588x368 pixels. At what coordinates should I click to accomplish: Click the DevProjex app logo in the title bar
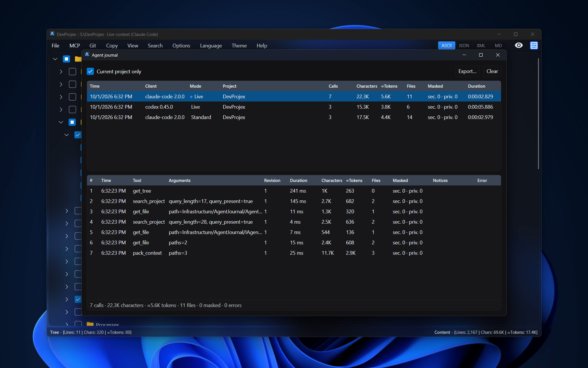click(52, 34)
